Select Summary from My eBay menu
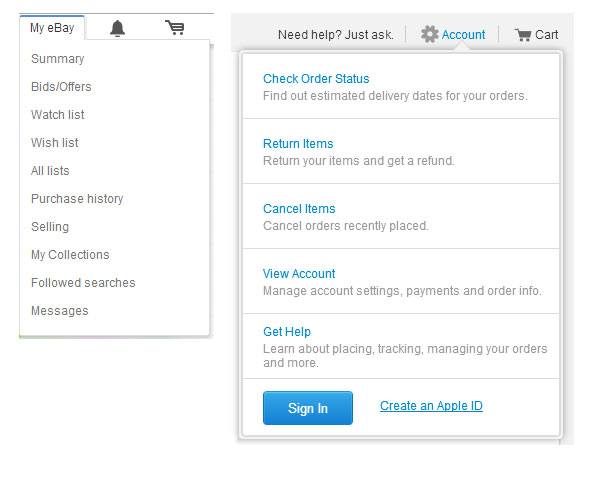The image size is (590, 490). (58, 59)
